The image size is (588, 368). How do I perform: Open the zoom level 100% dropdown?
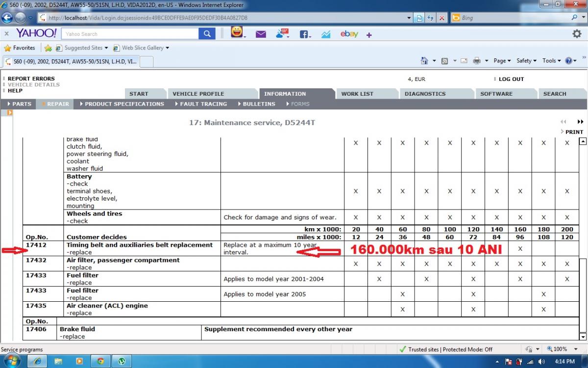click(576, 349)
